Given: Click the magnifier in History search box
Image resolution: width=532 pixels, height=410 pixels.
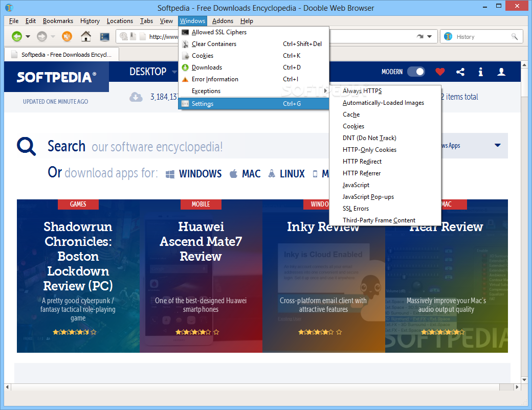Looking at the screenshot, I should [515, 37].
